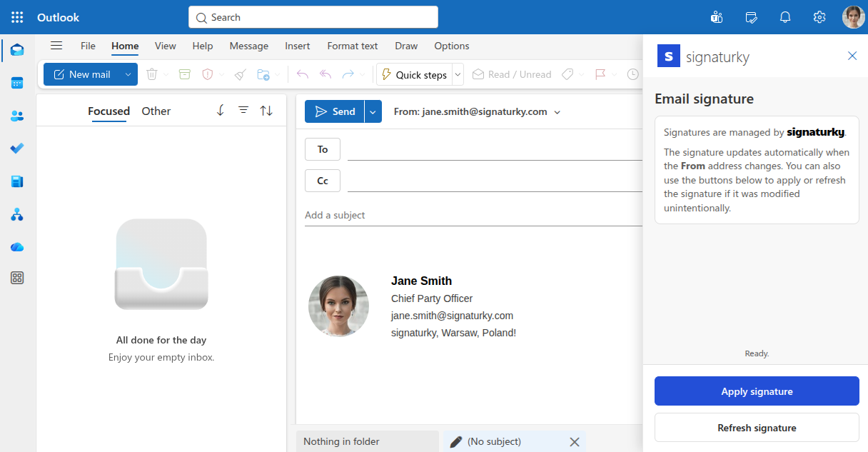Open OneDrive from the left sidebar
Image resolution: width=868 pixels, height=452 pixels.
[x=16, y=246]
